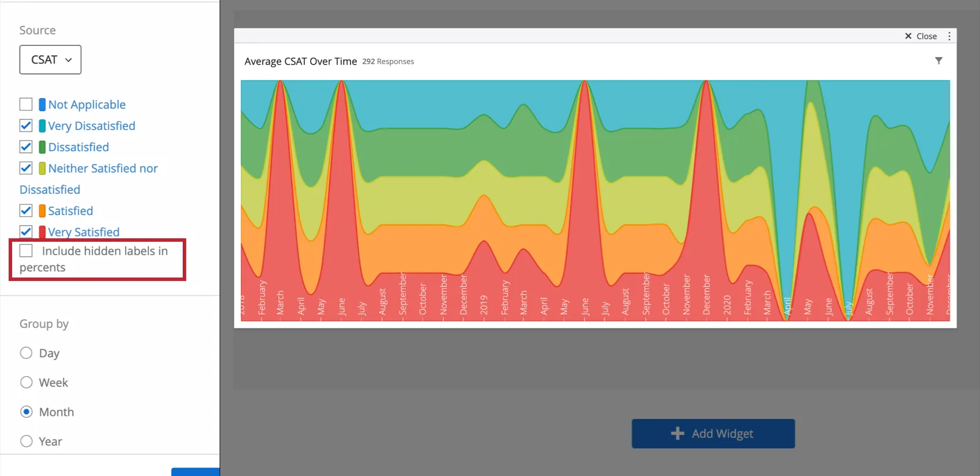Click the Average CSAT Over Time title

click(300, 61)
